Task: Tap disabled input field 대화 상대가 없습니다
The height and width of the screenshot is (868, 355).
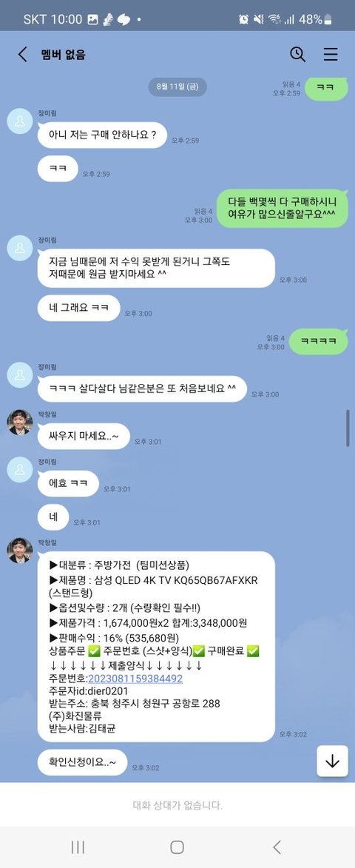Action: click(x=177, y=805)
